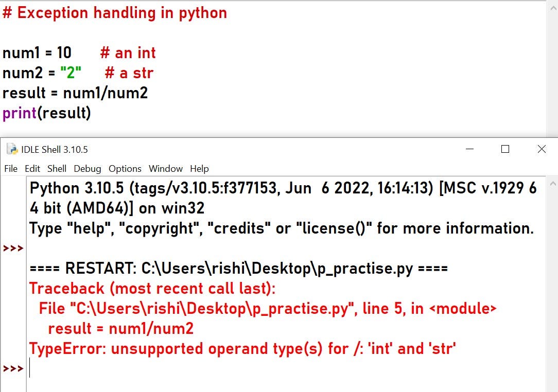
Task: Click the scrollbar up arrow
Action: point(553,183)
